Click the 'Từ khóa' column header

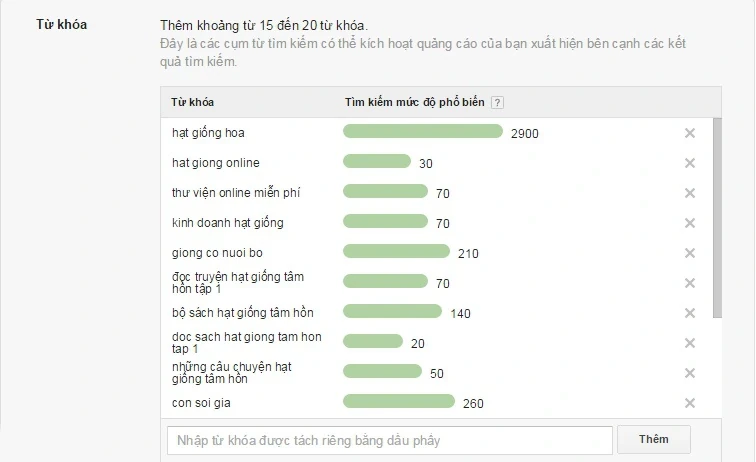coord(192,102)
